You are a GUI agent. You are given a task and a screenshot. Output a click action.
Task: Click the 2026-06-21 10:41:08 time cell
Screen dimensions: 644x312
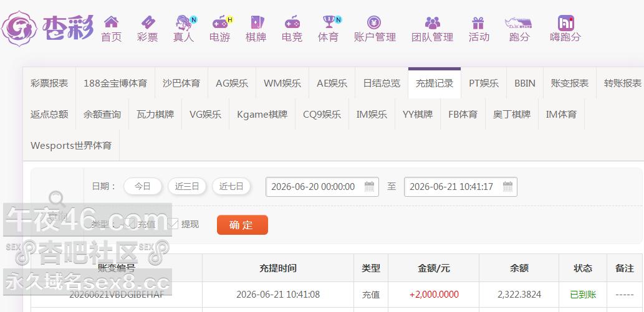(278, 295)
